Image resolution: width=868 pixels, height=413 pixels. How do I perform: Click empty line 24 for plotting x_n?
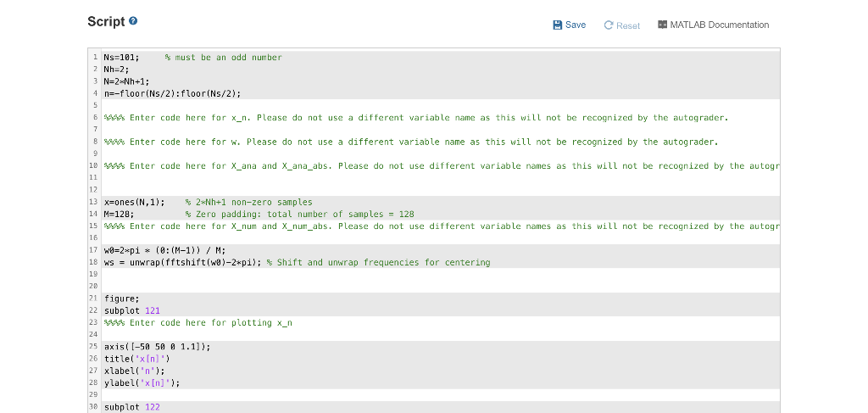441,334
